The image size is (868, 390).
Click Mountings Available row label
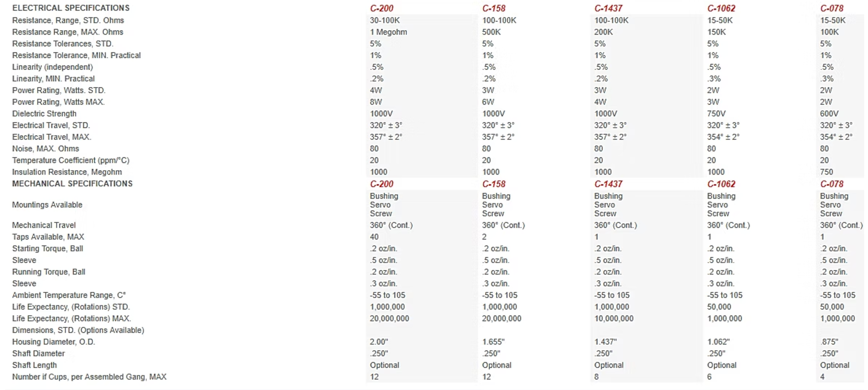point(47,205)
